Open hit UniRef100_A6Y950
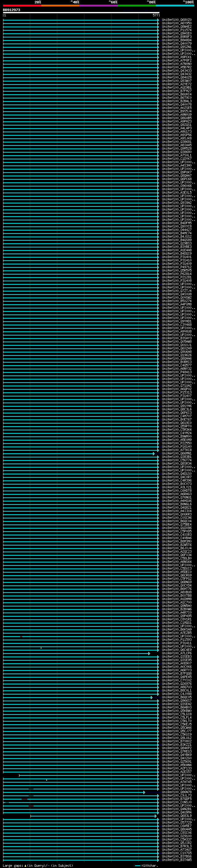The width and height of the screenshot is (197, 868). coord(177,23)
